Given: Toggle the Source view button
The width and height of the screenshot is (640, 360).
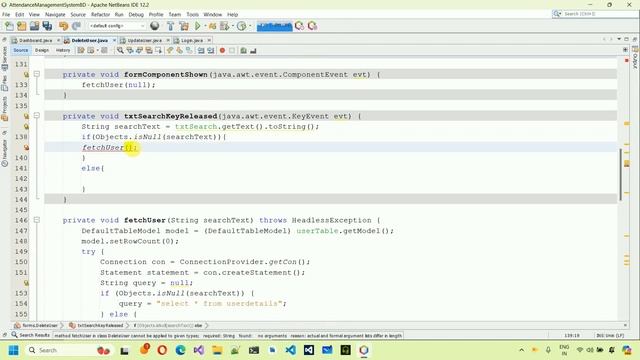Looking at the screenshot, I should [21, 50].
